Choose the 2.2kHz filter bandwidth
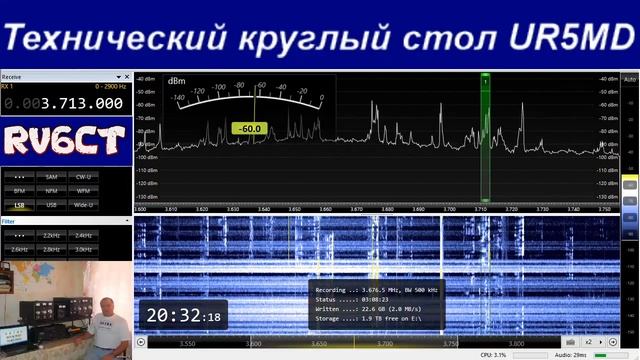640x360 pixels. [51, 236]
